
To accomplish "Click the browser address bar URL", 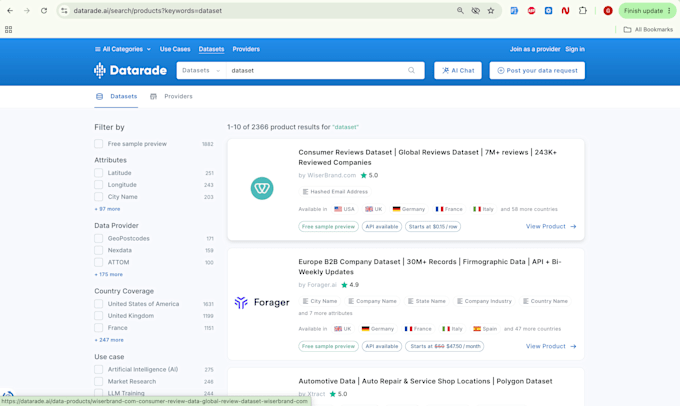I will (147, 11).
